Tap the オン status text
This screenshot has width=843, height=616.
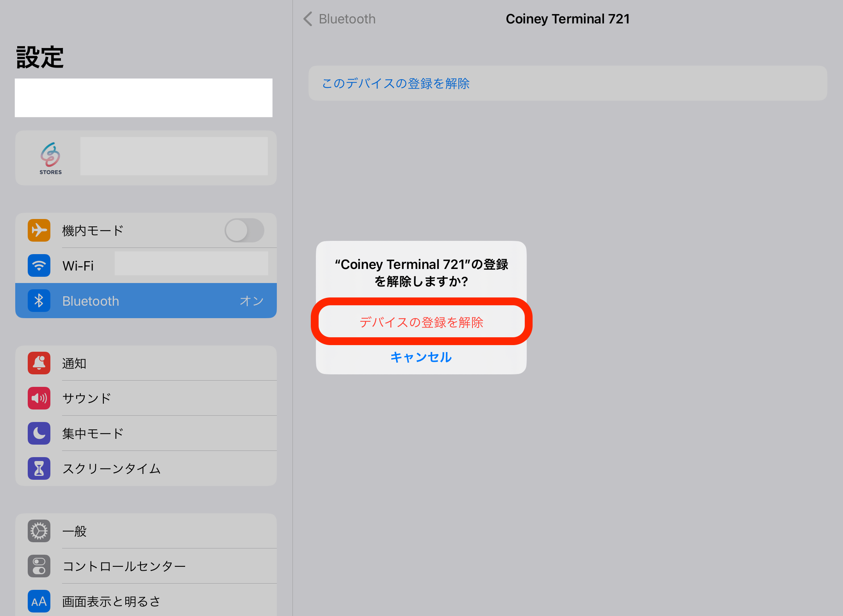pyautogui.click(x=252, y=301)
